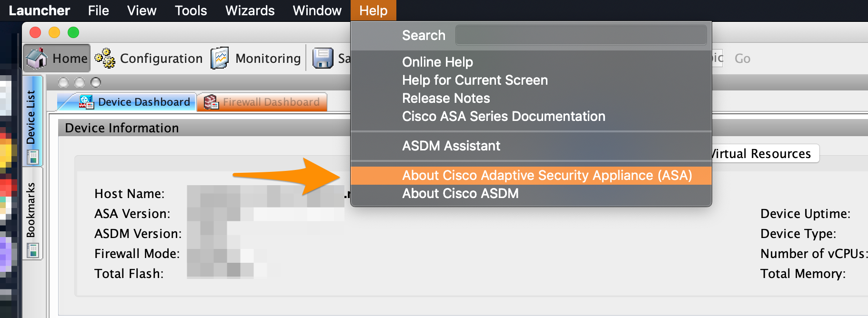Click the Help menu search field

580,35
